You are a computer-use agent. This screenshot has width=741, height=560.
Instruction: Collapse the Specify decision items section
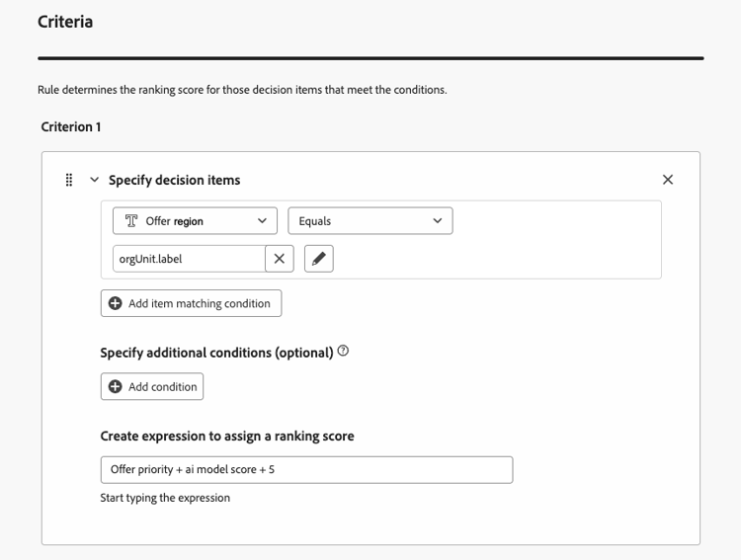95,180
